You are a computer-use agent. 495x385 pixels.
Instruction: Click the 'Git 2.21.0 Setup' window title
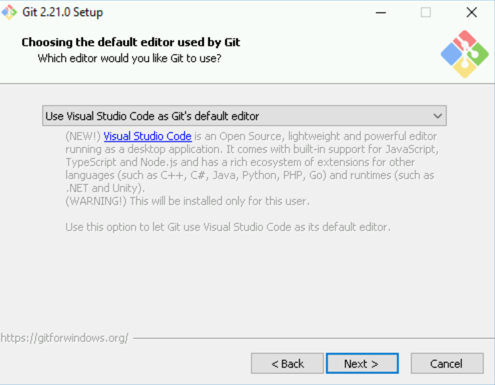coord(63,12)
